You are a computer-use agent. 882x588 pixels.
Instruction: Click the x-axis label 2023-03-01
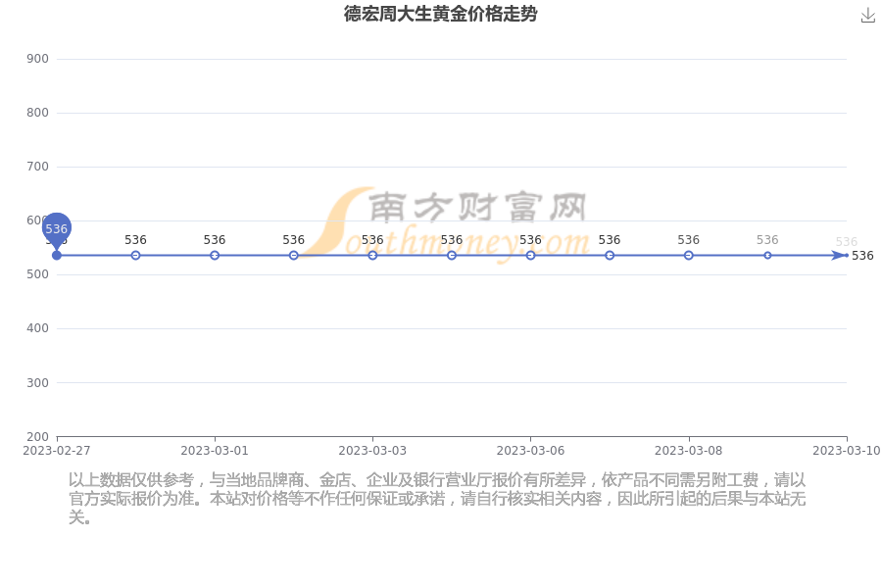pyautogui.click(x=215, y=451)
